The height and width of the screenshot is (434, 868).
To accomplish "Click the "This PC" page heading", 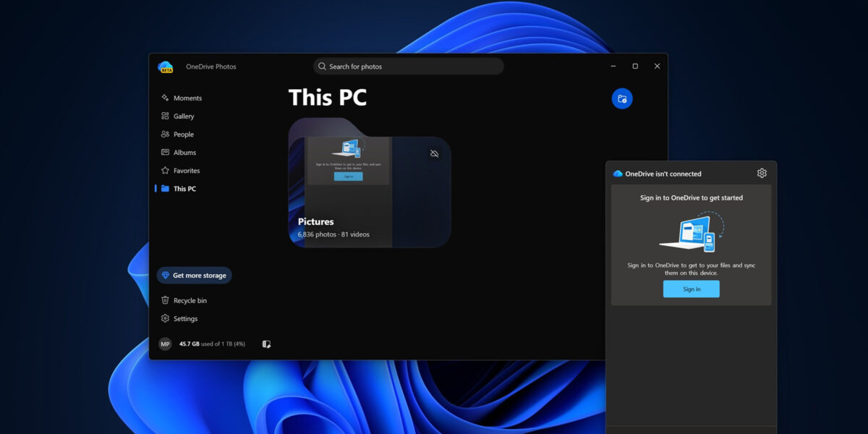I will [328, 98].
